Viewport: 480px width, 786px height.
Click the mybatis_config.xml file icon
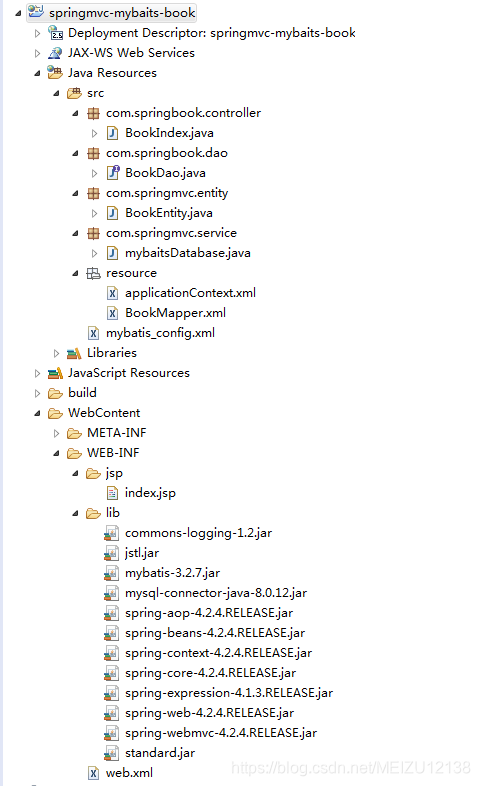pyautogui.click(x=94, y=333)
